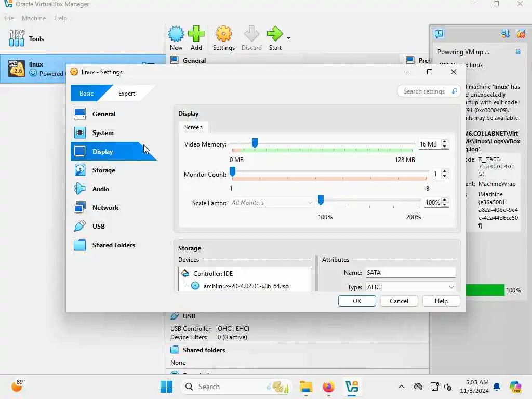The height and width of the screenshot is (399, 532).
Task: Click the USB section header in details
Action: [189, 316]
